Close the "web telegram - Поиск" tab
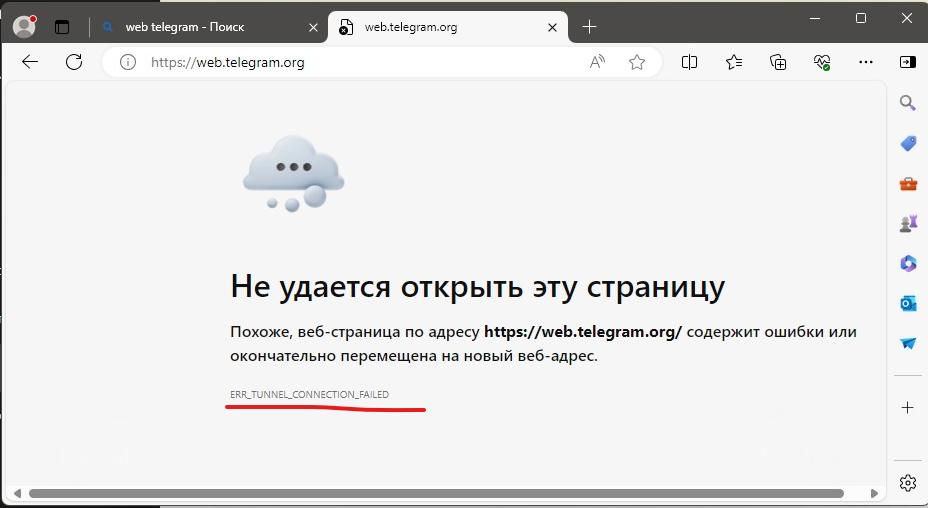The height and width of the screenshot is (508, 928). (314, 27)
